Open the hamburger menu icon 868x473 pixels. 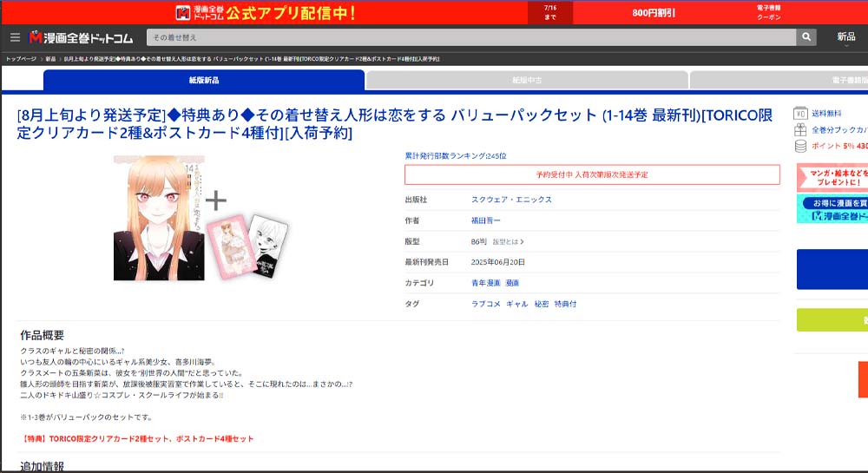click(15, 37)
